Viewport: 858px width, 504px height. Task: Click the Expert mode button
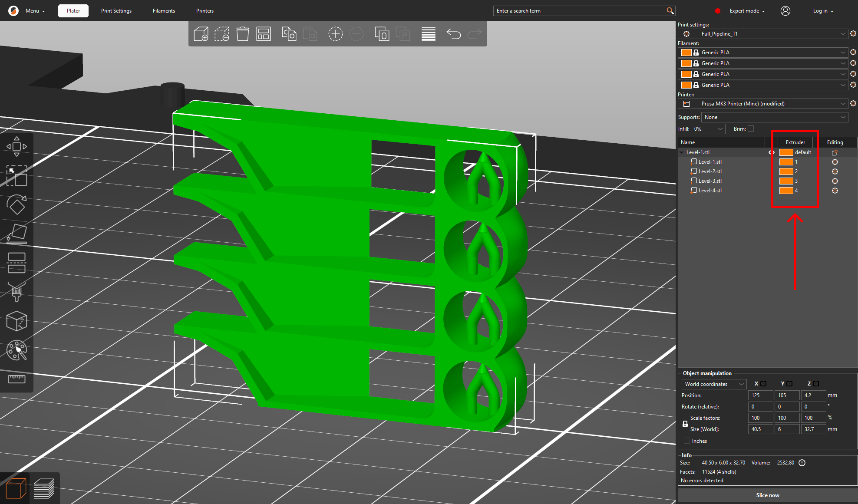click(746, 10)
